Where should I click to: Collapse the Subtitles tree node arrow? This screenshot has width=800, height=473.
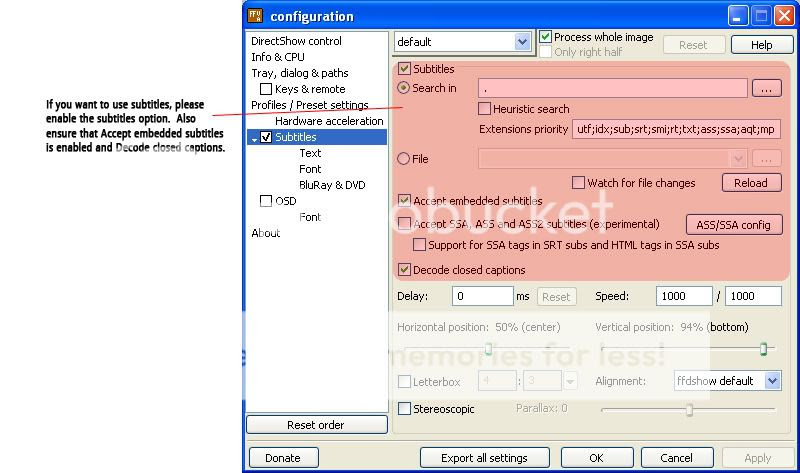click(x=254, y=139)
